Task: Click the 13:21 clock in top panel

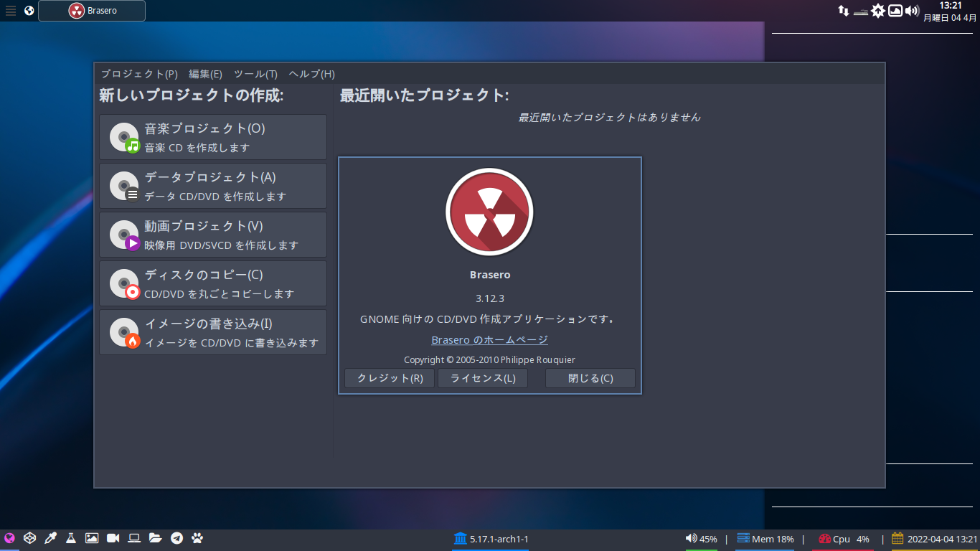Action: (950, 6)
